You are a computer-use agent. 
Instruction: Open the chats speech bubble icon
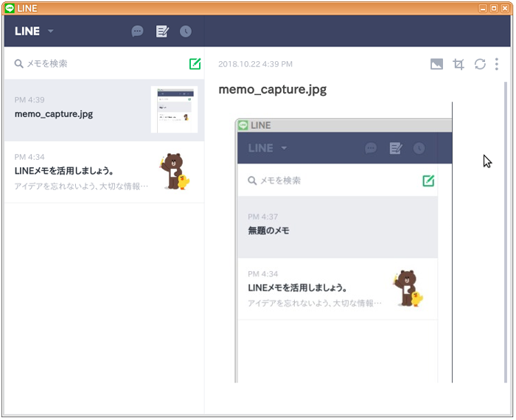(x=137, y=32)
